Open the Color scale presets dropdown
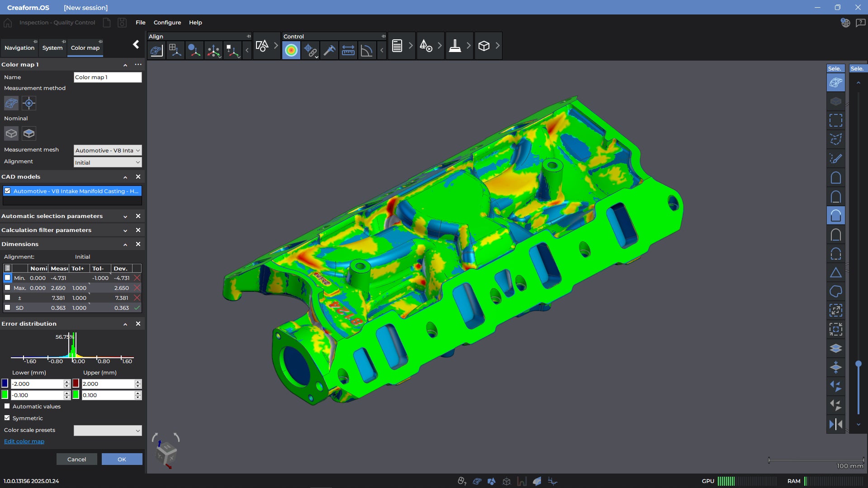This screenshot has height=488, width=868. pyautogui.click(x=108, y=431)
